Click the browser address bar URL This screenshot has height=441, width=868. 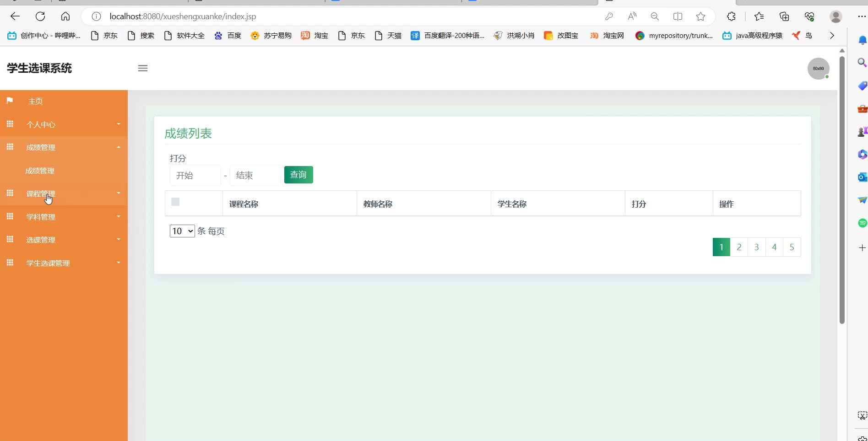point(183,16)
